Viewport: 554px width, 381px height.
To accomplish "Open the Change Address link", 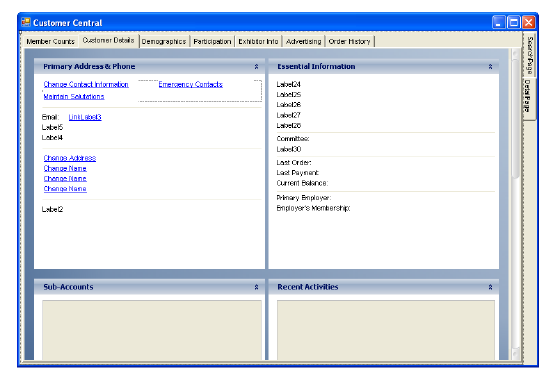I will [x=70, y=158].
